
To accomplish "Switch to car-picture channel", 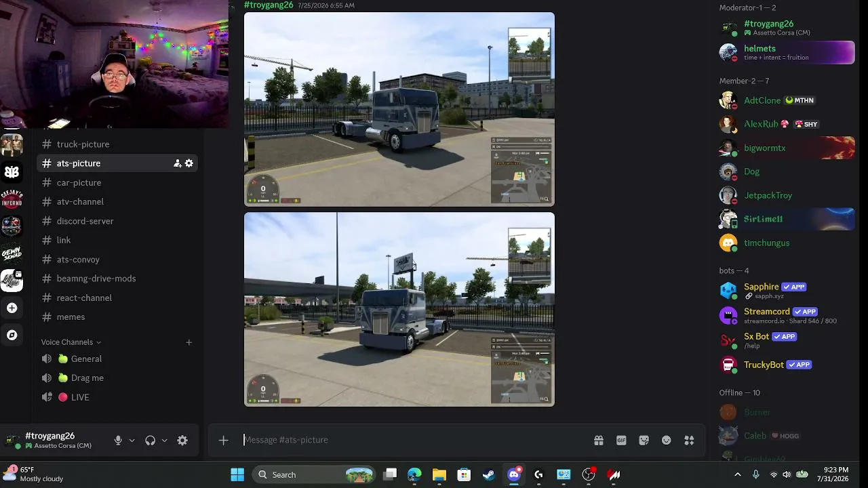I will [117, 182].
